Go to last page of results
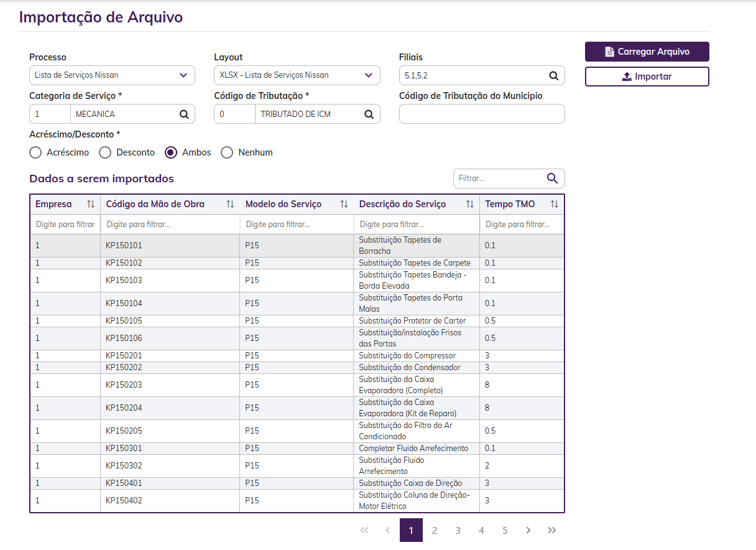This screenshot has height=550, width=756. coord(551,530)
